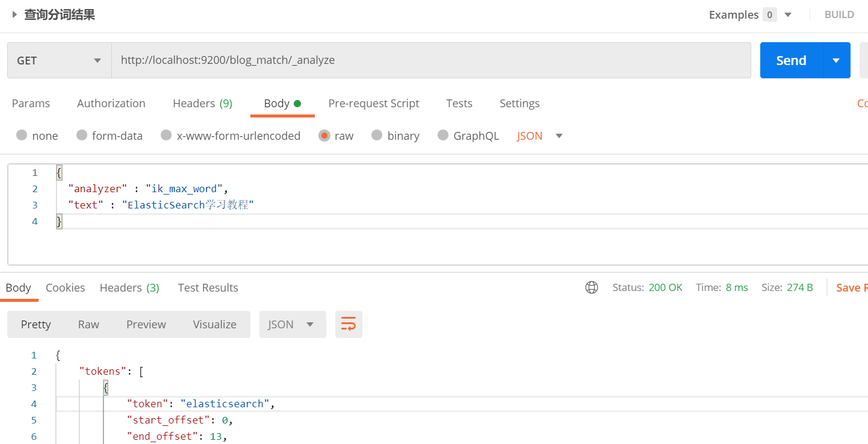Choose the GraphQL body option

pos(444,136)
